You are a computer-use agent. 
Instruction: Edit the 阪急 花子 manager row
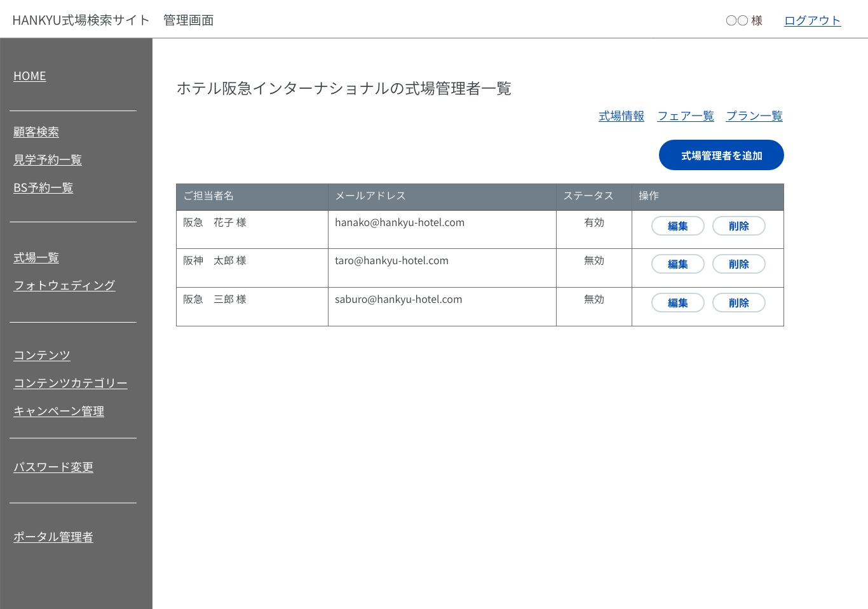(677, 226)
